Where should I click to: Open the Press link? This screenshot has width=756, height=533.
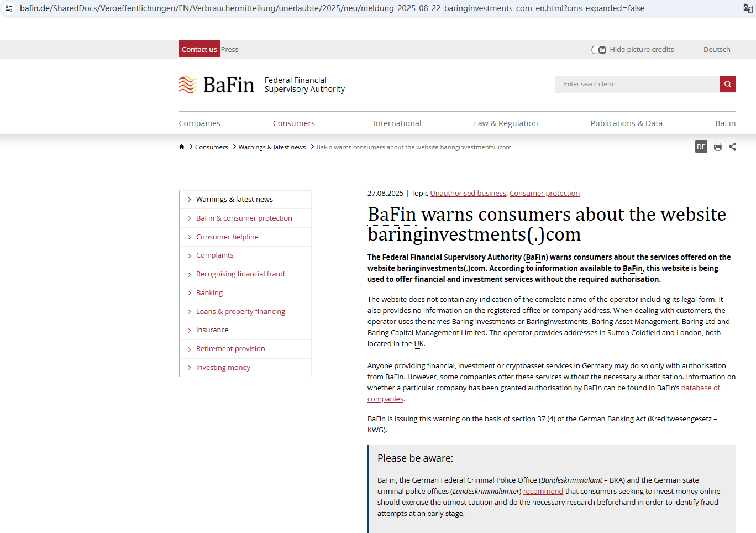(x=230, y=50)
